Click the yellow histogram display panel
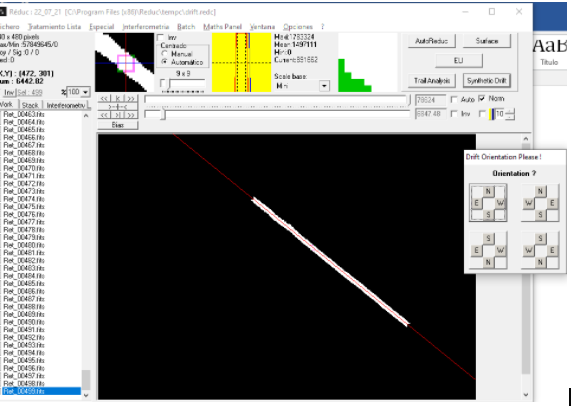 pyautogui.click(x=242, y=62)
